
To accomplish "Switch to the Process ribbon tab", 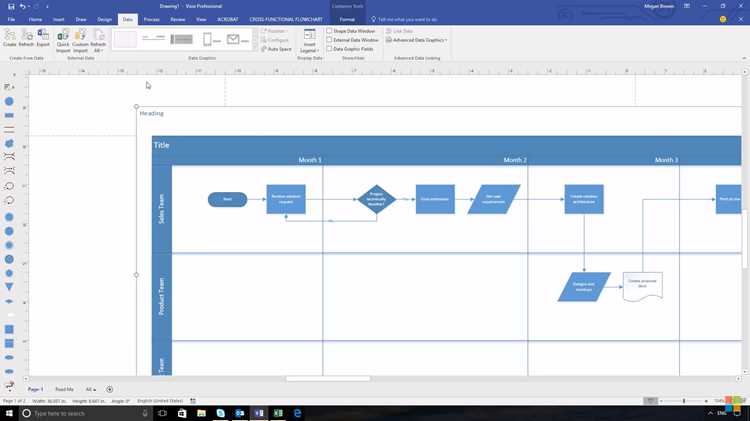I will (151, 20).
